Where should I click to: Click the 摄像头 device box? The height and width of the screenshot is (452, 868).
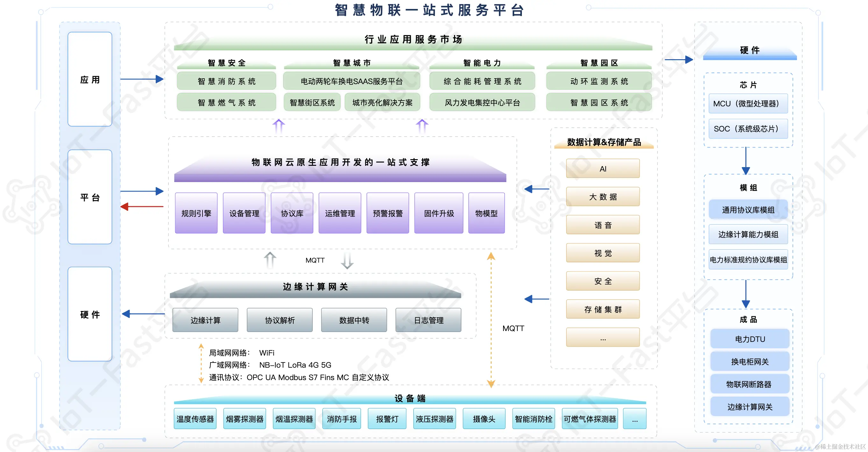484,419
